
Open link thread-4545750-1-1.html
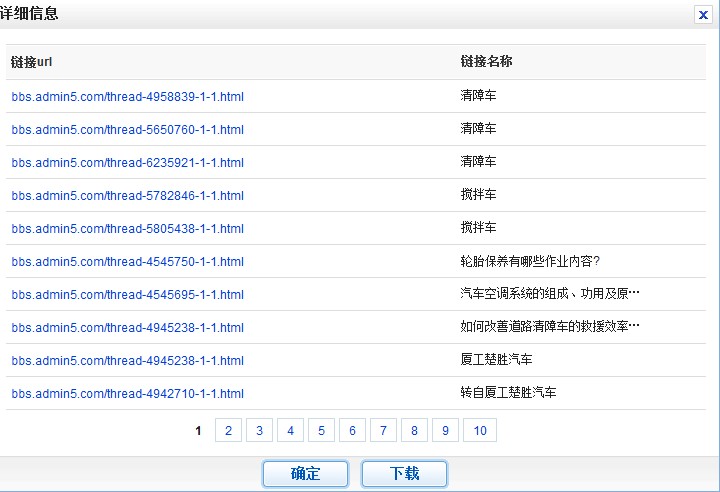(128, 262)
